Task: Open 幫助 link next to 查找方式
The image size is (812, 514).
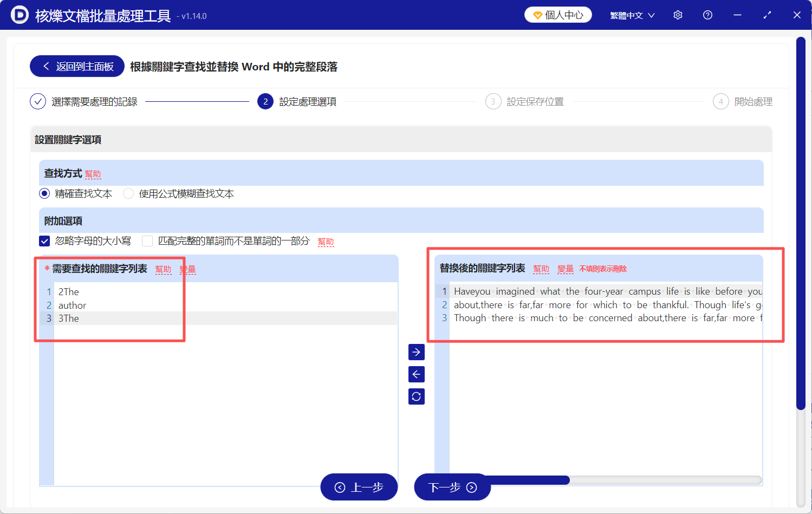Action: click(93, 174)
